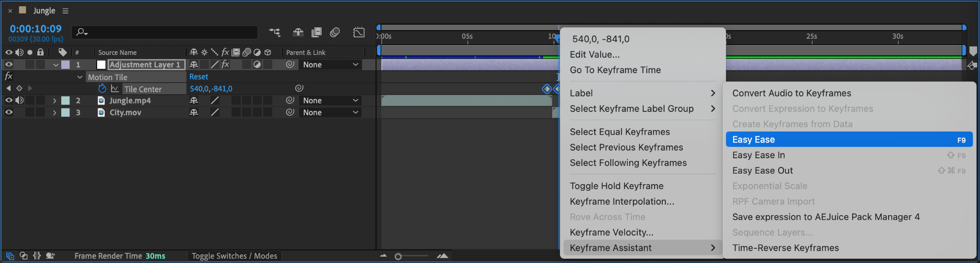The height and width of the screenshot is (263, 980).
Task: Hide the City.mov layer
Action: [9, 112]
